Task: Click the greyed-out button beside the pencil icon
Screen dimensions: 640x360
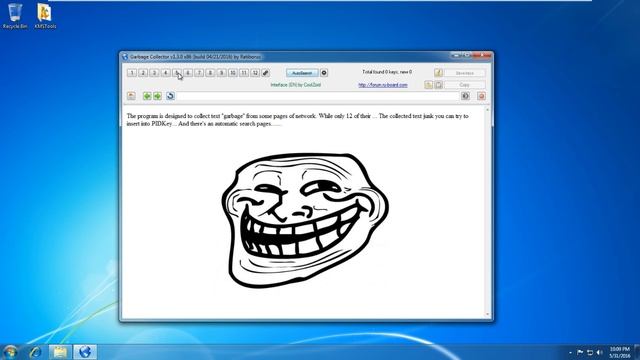Action: point(464,73)
